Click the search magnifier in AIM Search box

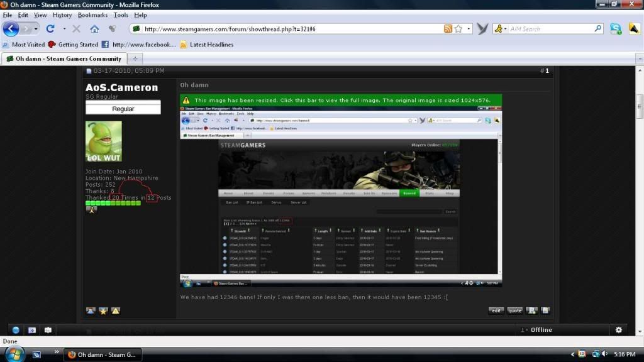click(x=598, y=29)
